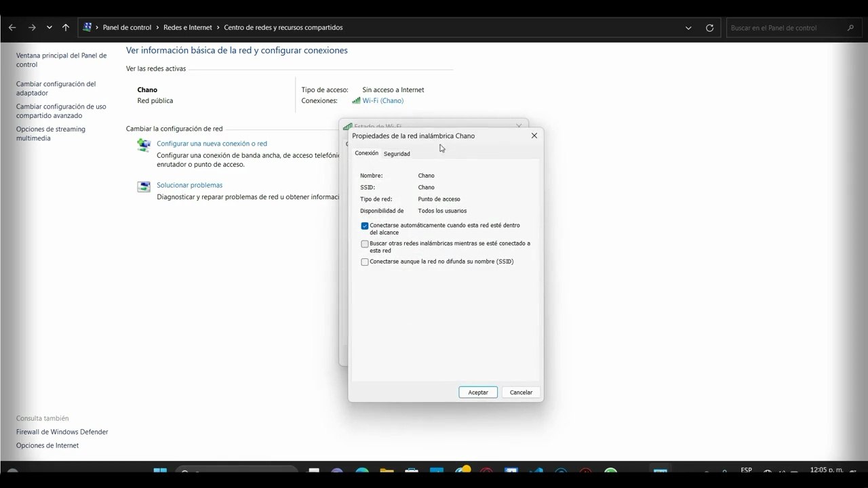Open Cambiar configuración de uso compartido avanzado

[61, 111]
